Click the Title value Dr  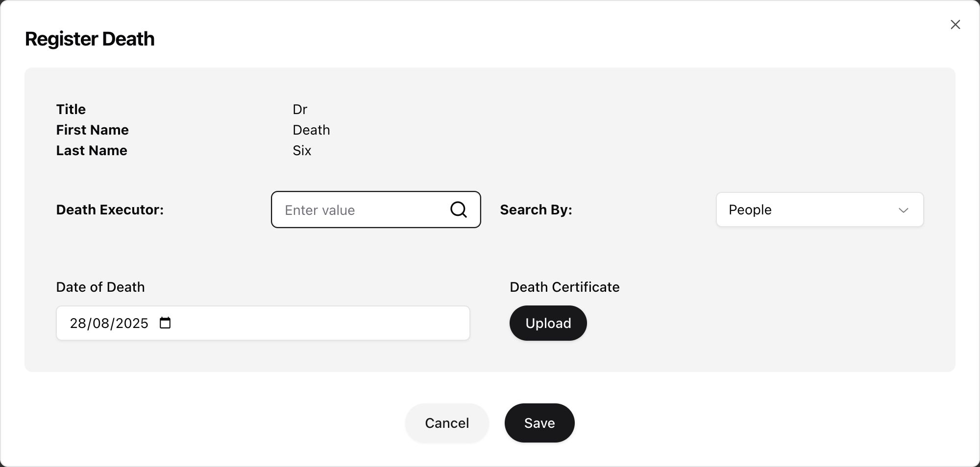click(x=300, y=109)
